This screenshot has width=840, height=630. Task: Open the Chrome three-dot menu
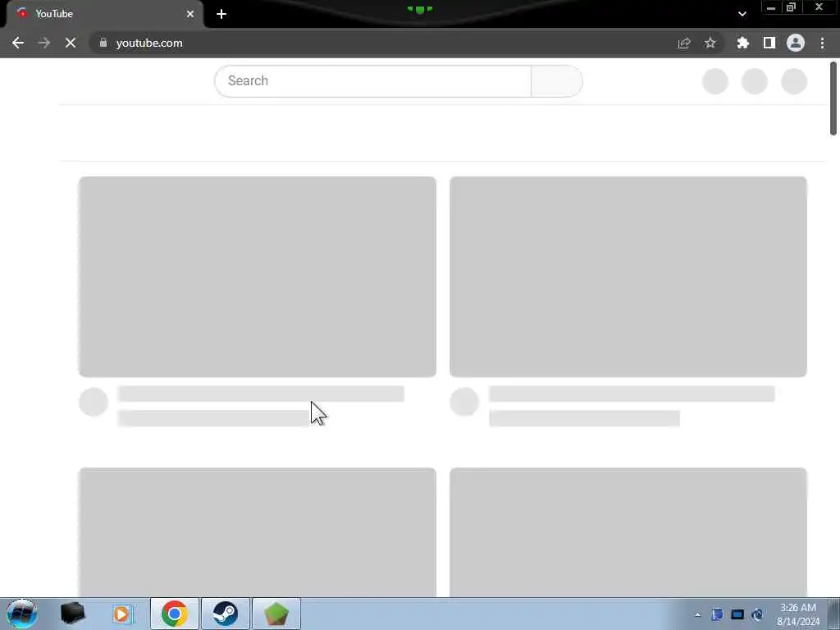point(822,43)
